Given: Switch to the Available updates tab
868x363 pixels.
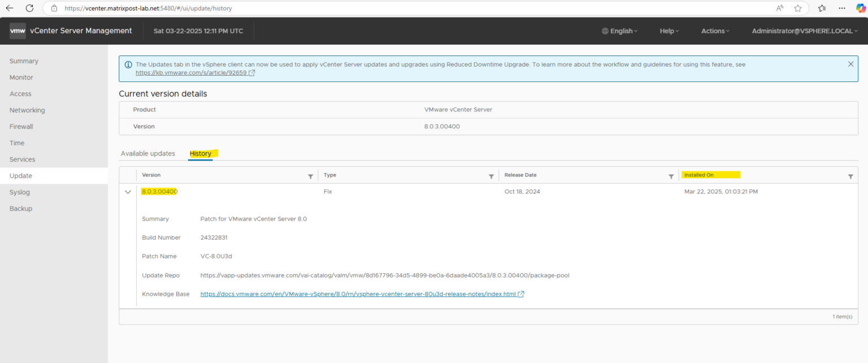Looking at the screenshot, I should tap(147, 153).
